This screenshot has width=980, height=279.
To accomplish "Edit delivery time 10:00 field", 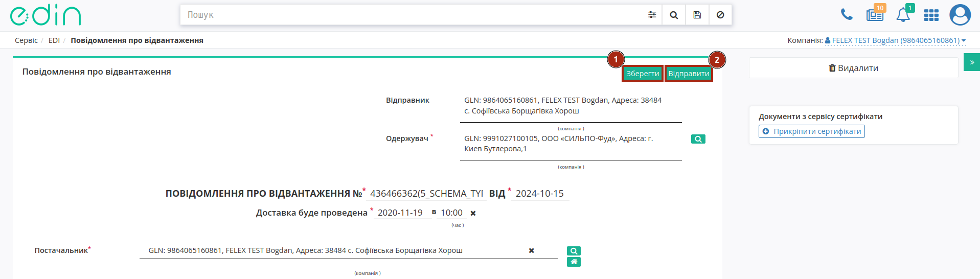I will point(451,213).
